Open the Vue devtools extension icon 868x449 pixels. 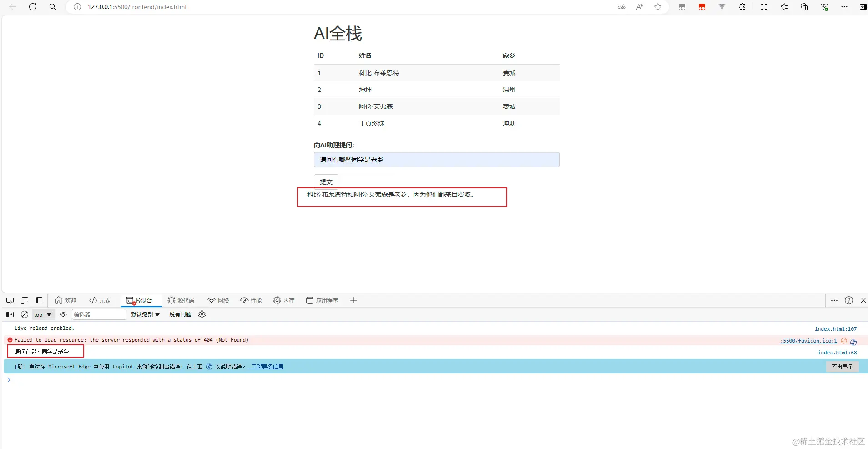(x=722, y=7)
